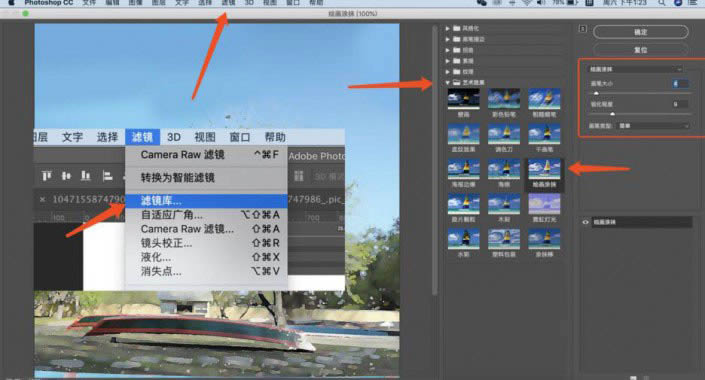Select the 塑料包装 filter thumbnail
The width and height of the screenshot is (705, 380).
pos(504,239)
